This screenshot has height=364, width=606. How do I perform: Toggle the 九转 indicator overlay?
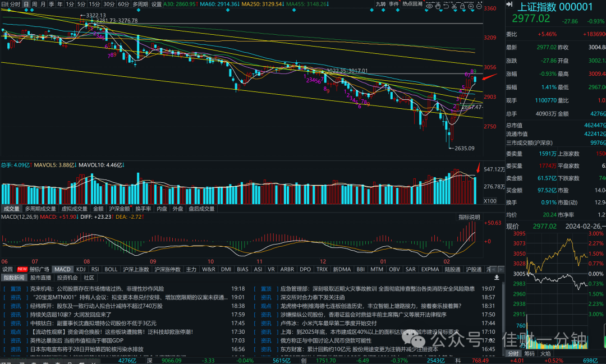click(x=380, y=4)
